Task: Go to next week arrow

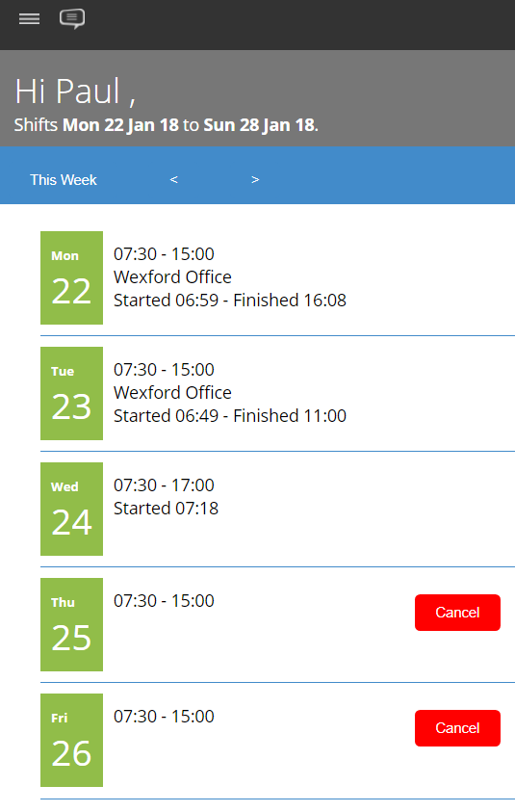Action: [x=255, y=180]
